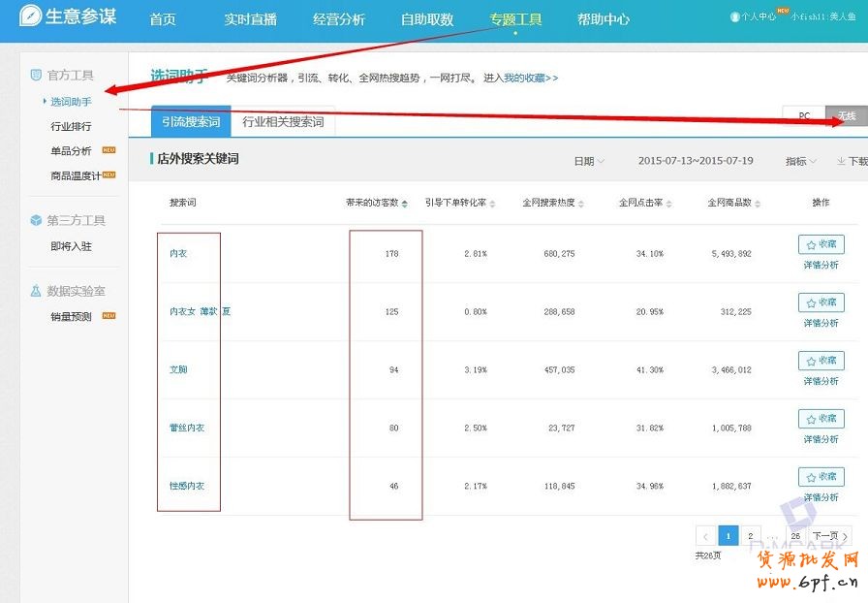The height and width of the screenshot is (603, 868).
Task: Click the 下载 download icon
Action: click(841, 161)
